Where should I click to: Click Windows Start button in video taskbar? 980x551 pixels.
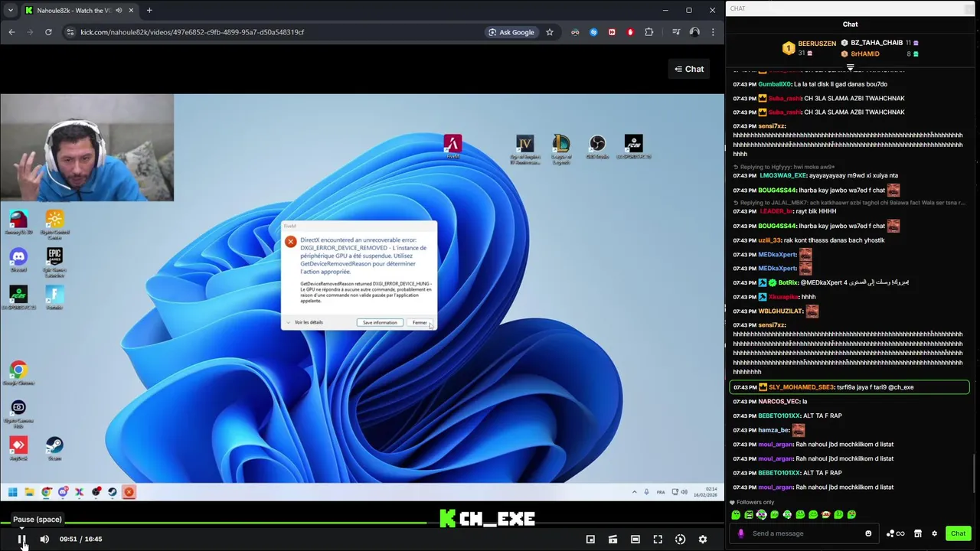(x=12, y=492)
